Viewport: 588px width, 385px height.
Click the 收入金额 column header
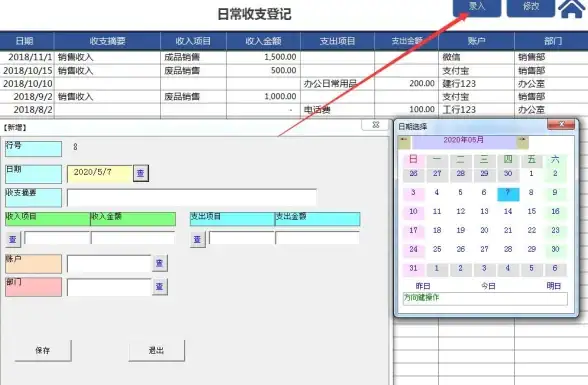point(263,41)
